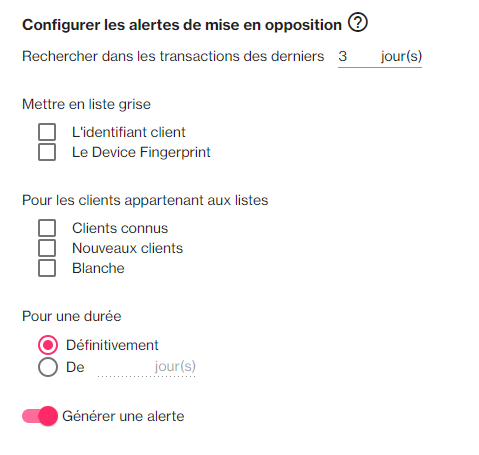Open help for opposition alert configuration
Screen dimensions: 479x455
tap(358, 23)
